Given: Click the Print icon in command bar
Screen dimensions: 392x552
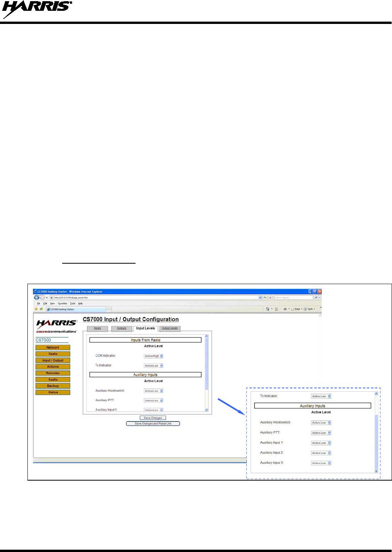Looking at the screenshot, I should coord(285,309).
